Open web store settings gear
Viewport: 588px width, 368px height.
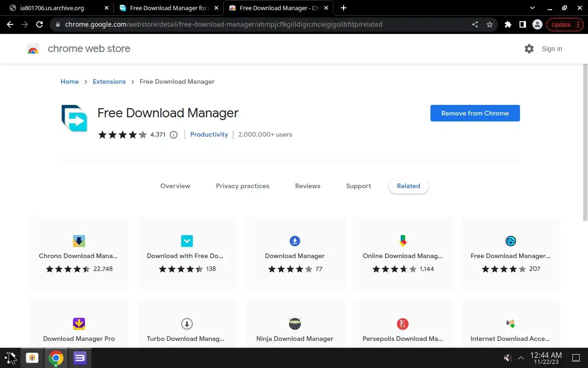529,49
